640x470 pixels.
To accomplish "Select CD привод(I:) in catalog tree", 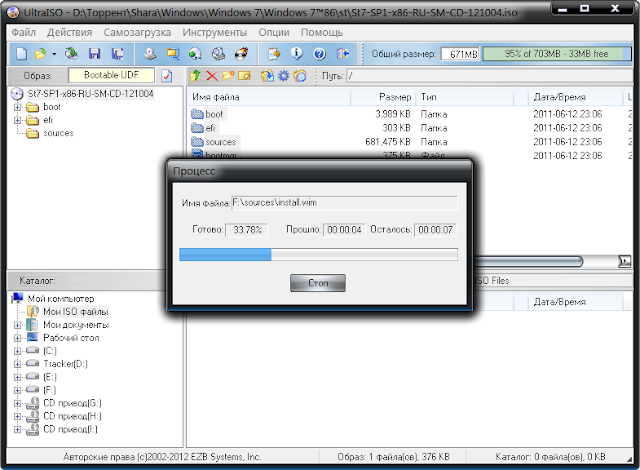I will tap(70, 429).
